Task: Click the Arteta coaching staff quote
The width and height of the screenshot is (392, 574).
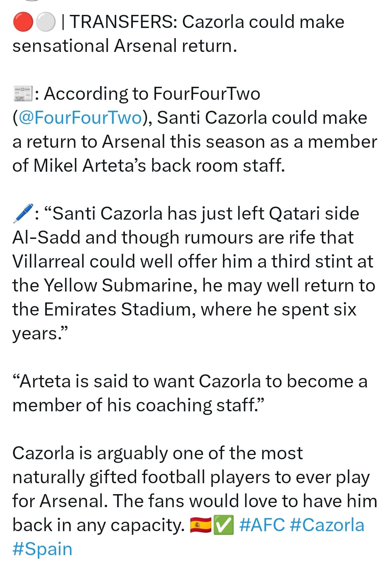Action: click(190, 393)
